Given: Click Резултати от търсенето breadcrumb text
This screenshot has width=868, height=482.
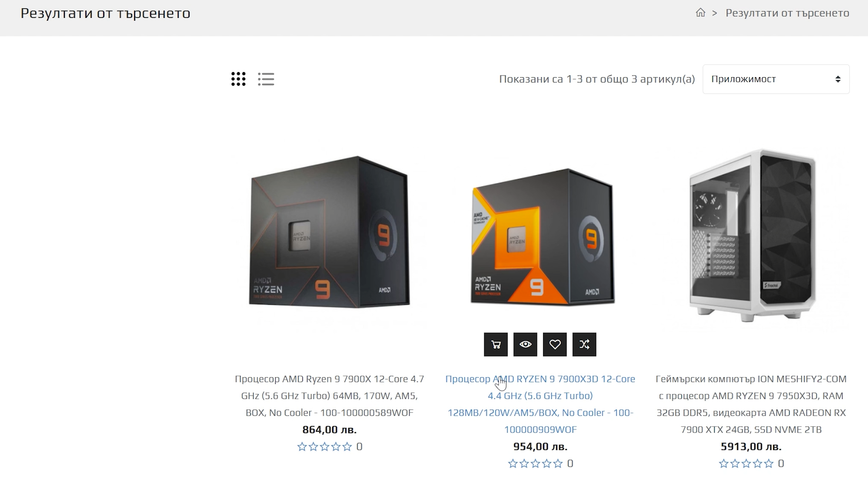Looking at the screenshot, I should pyautogui.click(x=788, y=13).
